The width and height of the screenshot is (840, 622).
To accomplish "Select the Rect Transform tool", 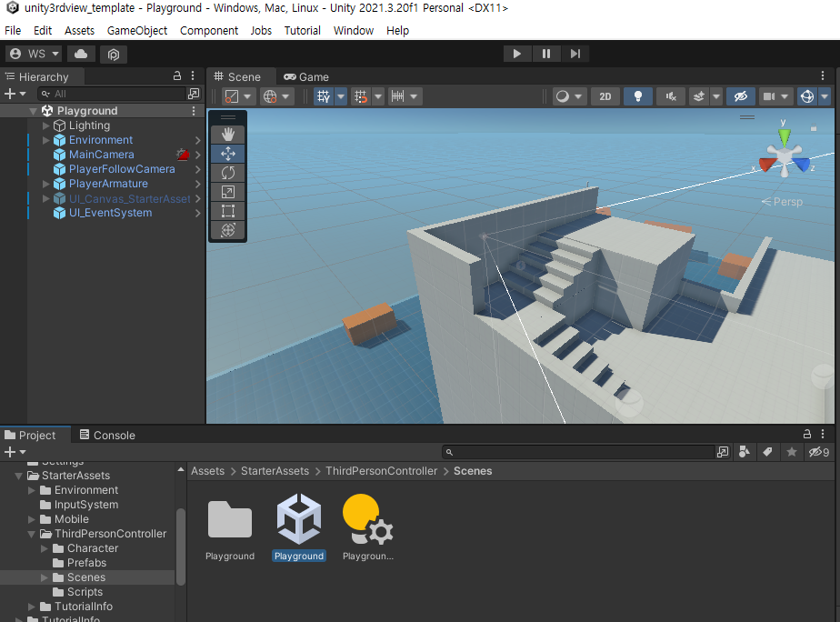I will click(227, 211).
